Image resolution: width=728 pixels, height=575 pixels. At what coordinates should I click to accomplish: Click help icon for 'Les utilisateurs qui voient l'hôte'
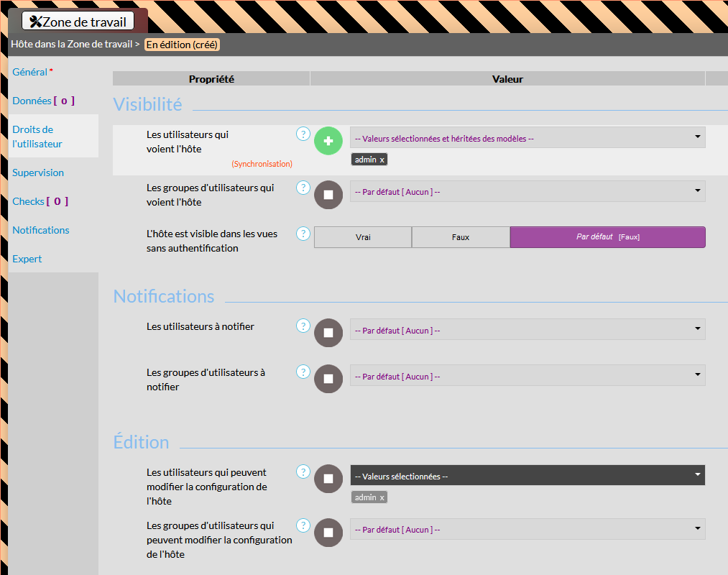point(303,134)
